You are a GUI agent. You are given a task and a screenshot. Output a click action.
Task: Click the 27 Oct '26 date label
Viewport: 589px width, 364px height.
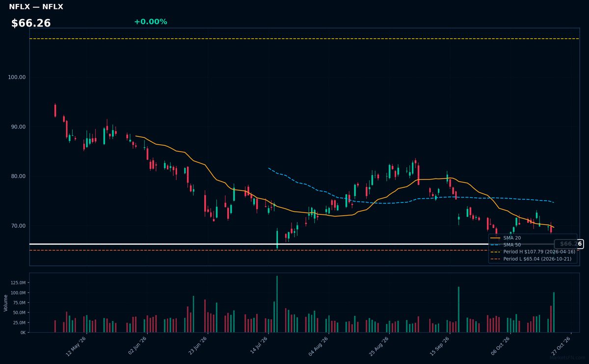point(561,346)
